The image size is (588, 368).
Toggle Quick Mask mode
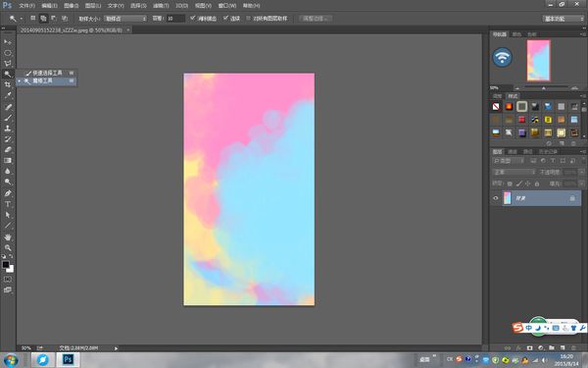coord(8,280)
